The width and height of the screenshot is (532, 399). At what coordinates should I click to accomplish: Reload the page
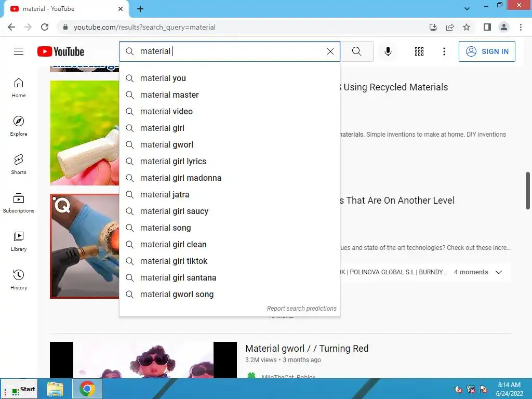45,27
